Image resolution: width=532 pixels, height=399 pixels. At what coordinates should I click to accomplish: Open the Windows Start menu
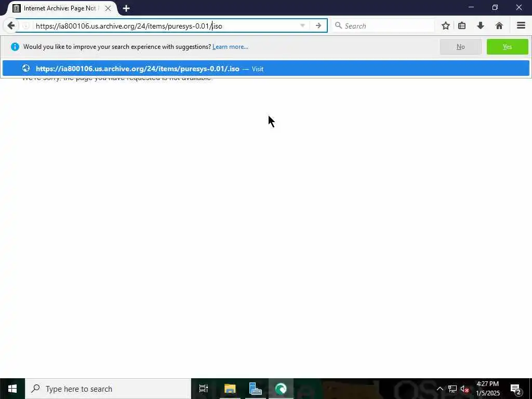pos(12,389)
